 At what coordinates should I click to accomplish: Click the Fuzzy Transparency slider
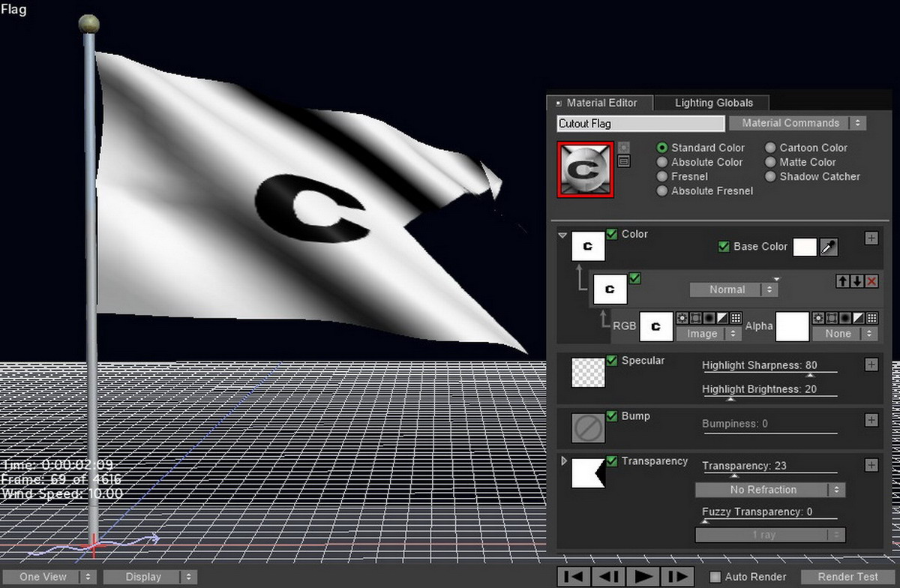tap(769, 519)
